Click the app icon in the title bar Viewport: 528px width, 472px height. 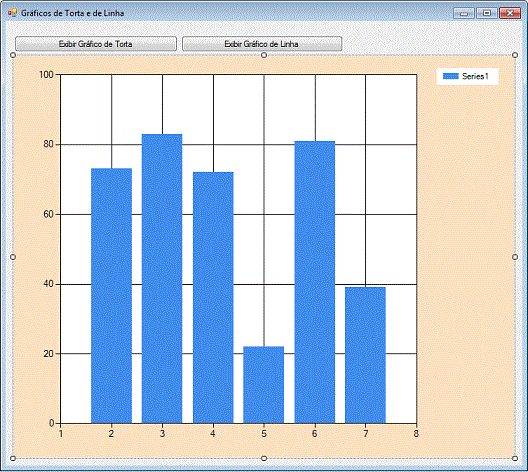[12, 13]
